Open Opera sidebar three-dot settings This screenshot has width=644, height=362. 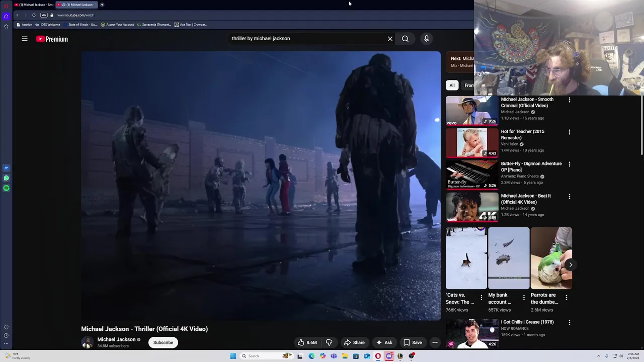coord(6,344)
